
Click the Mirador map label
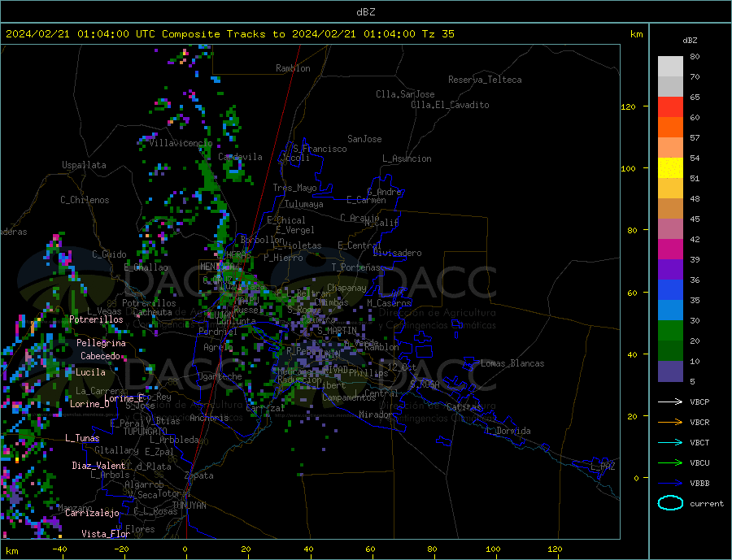(x=376, y=415)
